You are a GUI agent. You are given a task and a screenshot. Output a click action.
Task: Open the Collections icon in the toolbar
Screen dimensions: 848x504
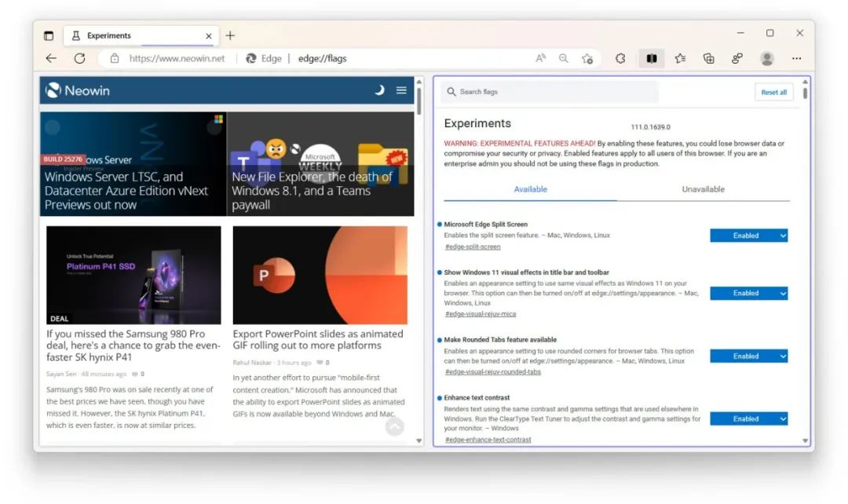pos(708,58)
